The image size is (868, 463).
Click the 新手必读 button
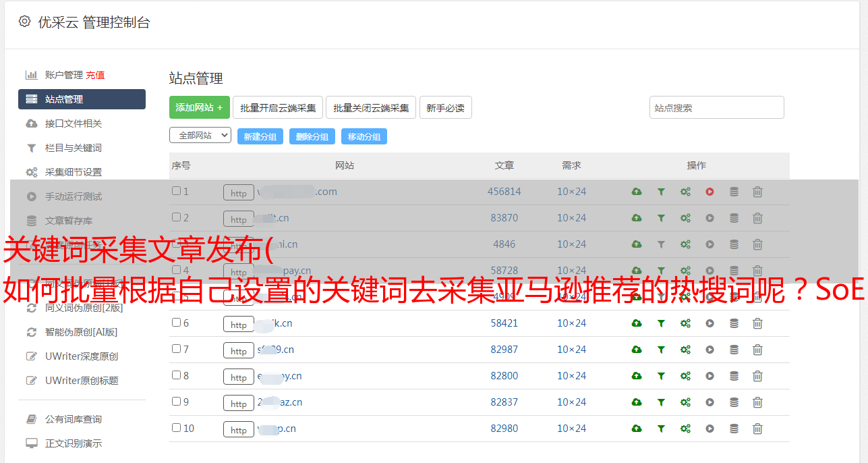pos(445,107)
